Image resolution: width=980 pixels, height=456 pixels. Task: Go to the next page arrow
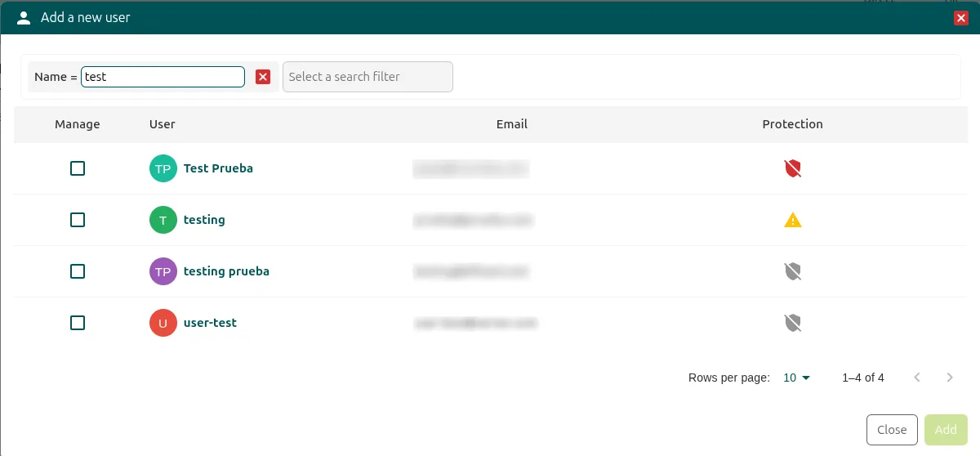point(950,378)
